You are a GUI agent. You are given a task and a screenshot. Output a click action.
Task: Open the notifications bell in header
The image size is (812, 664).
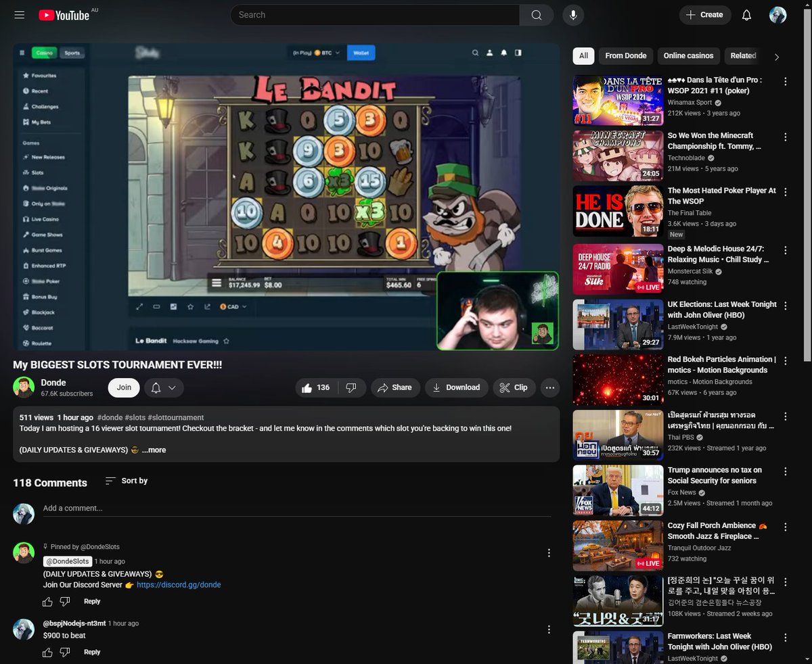[x=746, y=15]
